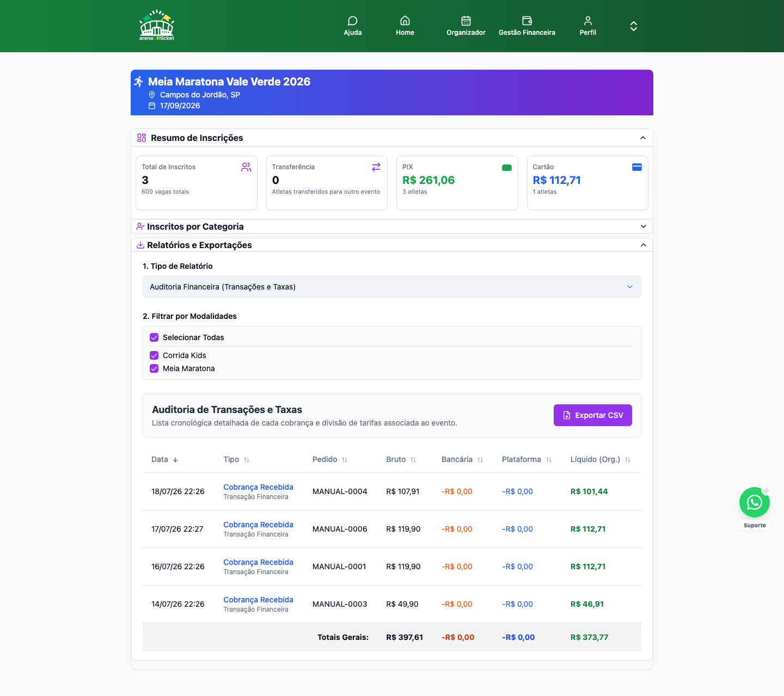Click the up-down chevron in header
This screenshot has width=784, height=696.
(x=634, y=26)
